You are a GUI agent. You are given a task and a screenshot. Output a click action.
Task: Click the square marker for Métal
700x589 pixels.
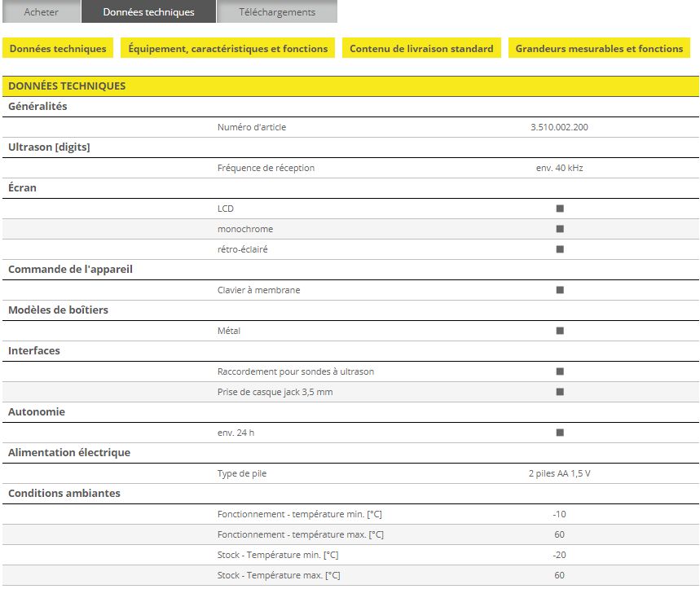click(560, 331)
